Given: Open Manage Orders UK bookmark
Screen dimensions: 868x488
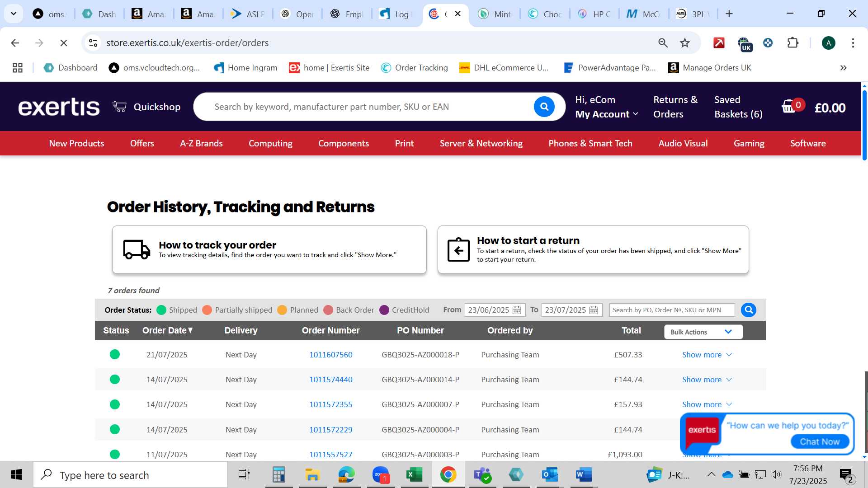Looking at the screenshot, I should [x=709, y=68].
